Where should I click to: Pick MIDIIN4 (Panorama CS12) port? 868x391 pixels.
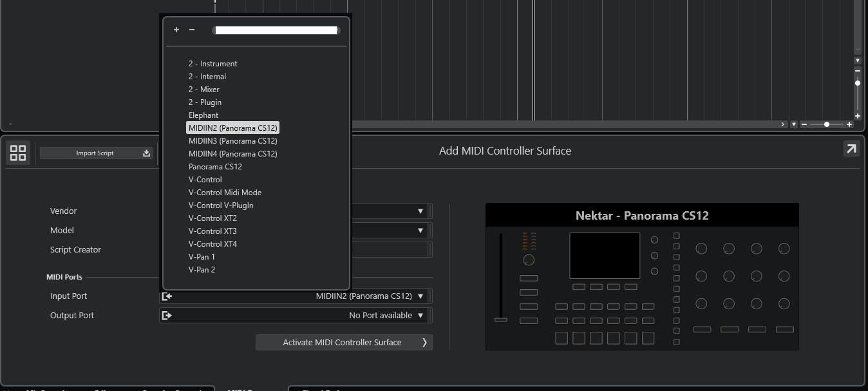[232, 154]
